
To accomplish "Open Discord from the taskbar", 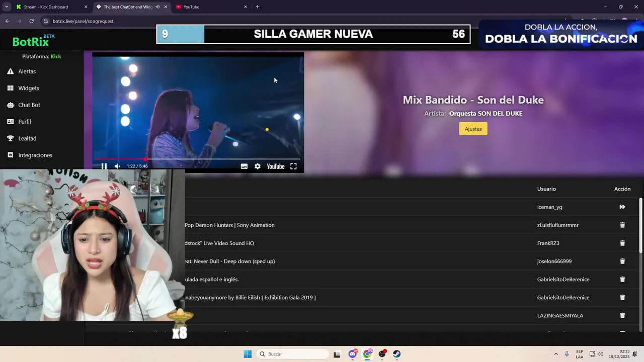I will pyautogui.click(x=353, y=354).
